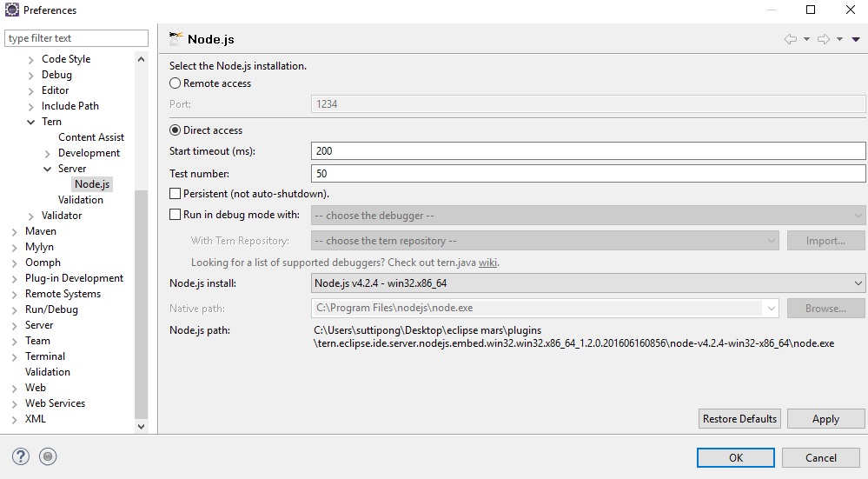Open the forward history dropdown arrow

pyautogui.click(x=840, y=39)
